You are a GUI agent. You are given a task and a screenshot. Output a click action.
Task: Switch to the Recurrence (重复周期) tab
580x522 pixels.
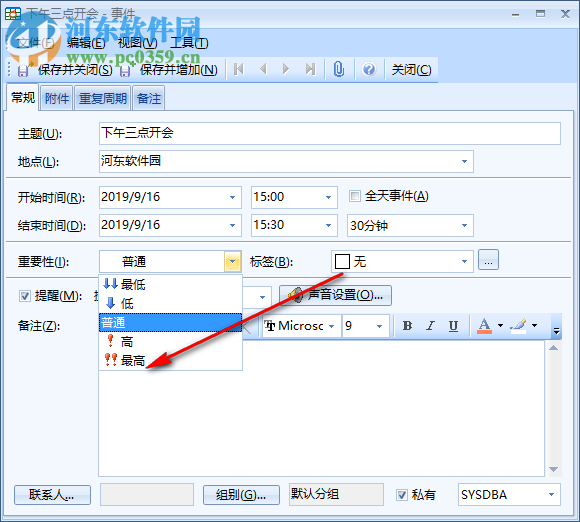tap(102, 98)
